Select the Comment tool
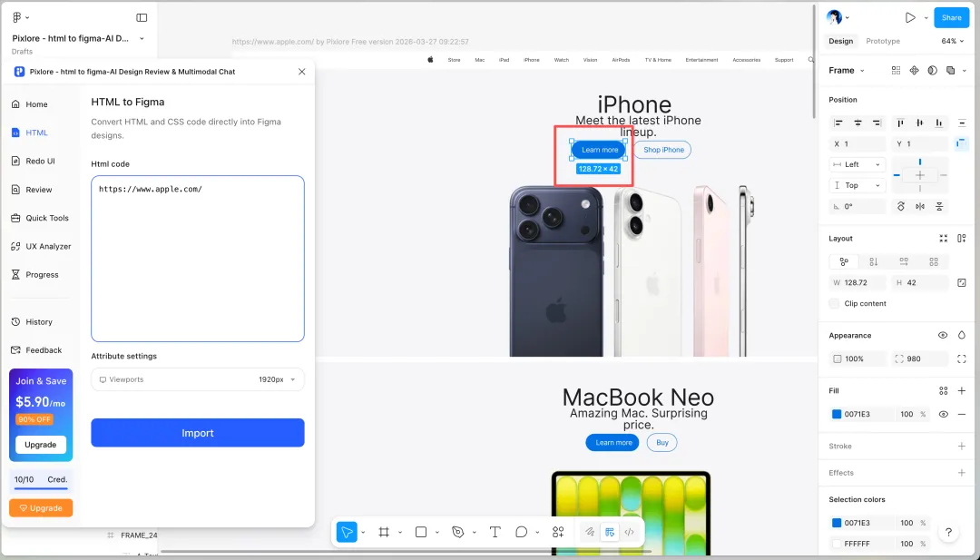This screenshot has width=980, height=560. tap(521, 532)
